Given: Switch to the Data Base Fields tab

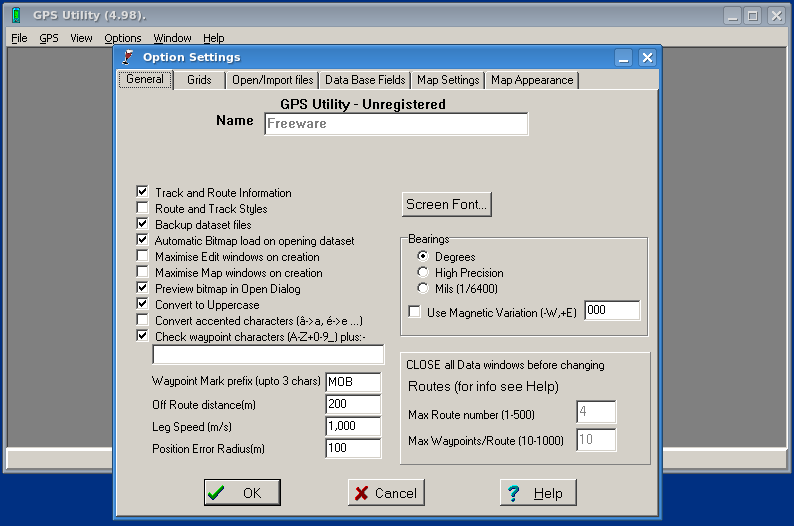Looking at the screenshot, I should point(365,80).
